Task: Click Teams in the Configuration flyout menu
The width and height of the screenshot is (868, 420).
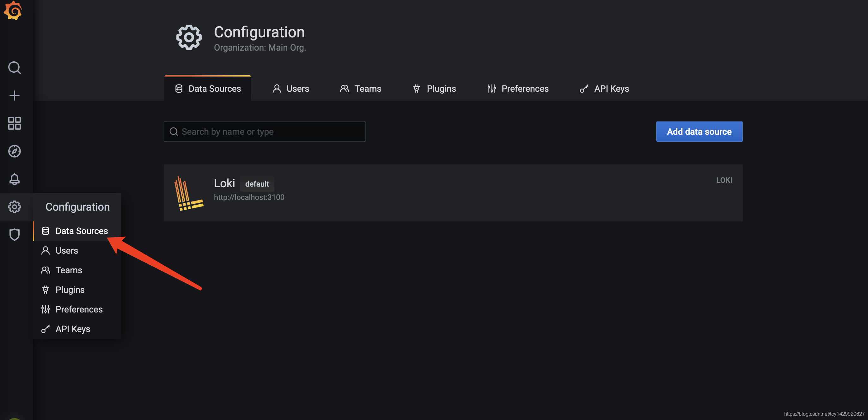Action: click(68, 270)
